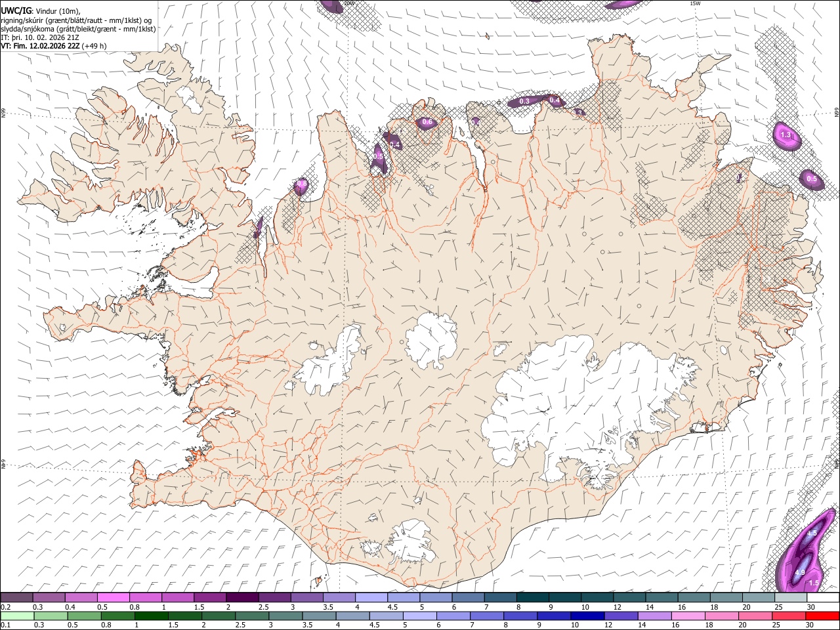This screenshot has height=630, width=840.
Task: Click the '15W' longitude label
Action: [695, 3]
